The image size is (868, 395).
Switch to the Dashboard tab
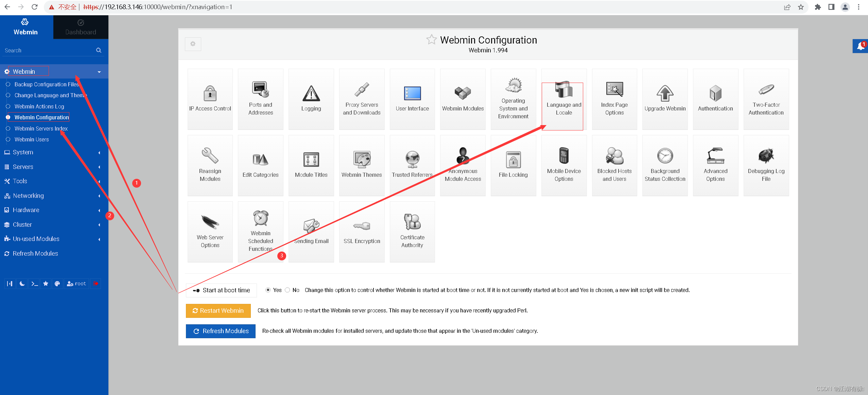click(81, 27)
